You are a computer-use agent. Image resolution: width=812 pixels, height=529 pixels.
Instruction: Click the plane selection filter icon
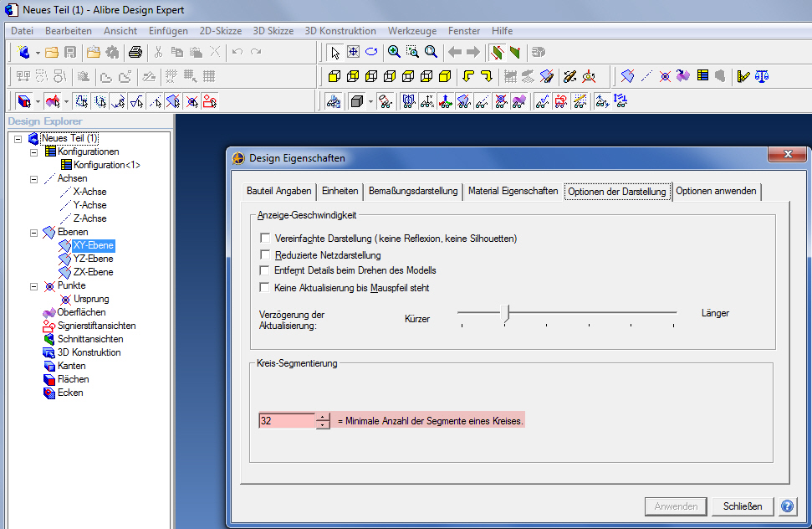coord(173,101)
